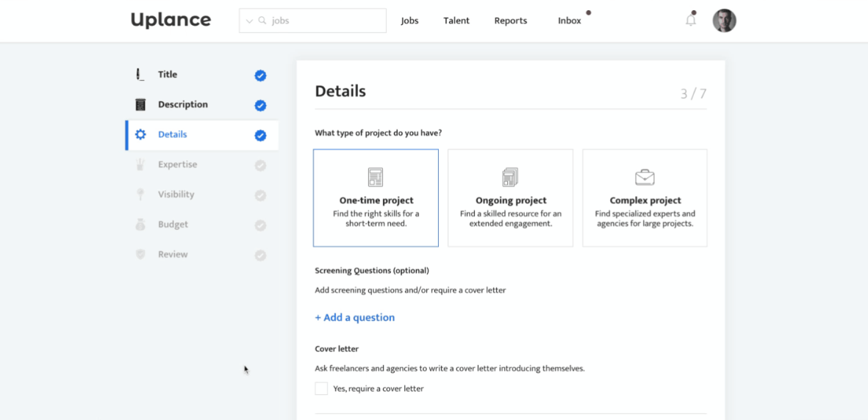The height and width of the screenshot is (420, 868).
Task: Open the Jobs menu
Action: point(409,21)
